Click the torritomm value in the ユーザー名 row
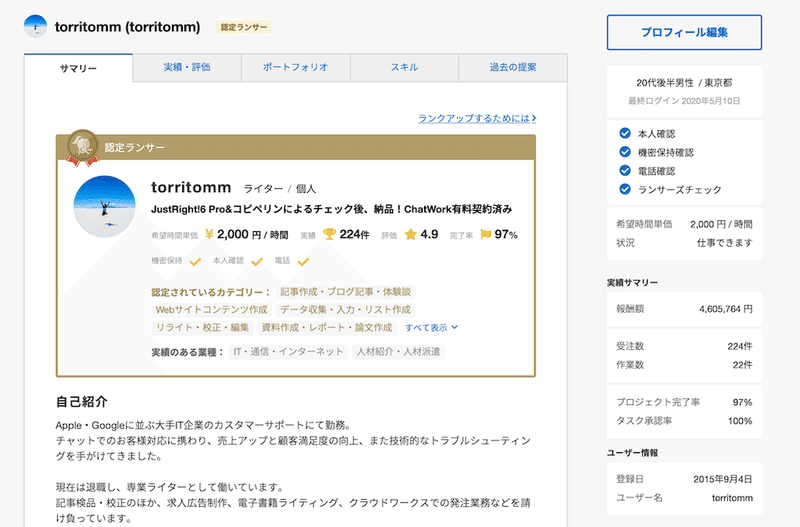 [x=732, y=498]
